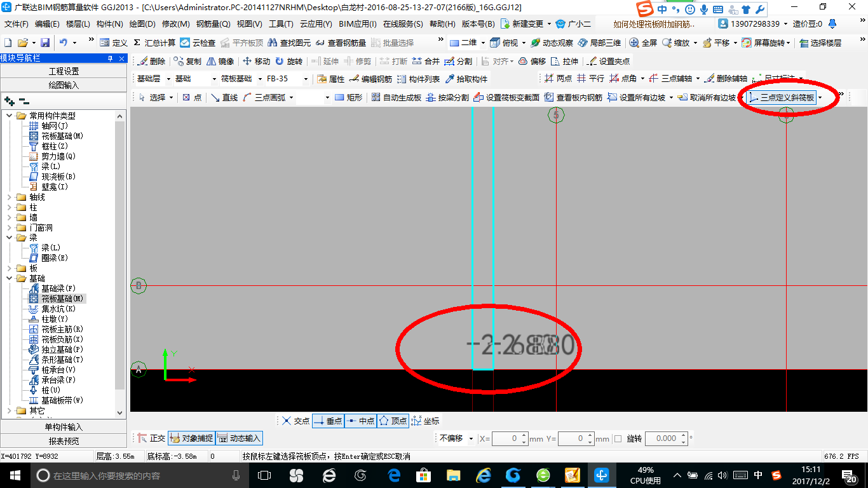Click the rotation angle input field
Viewport: 868px width, 488px height.
pos(666,438)
